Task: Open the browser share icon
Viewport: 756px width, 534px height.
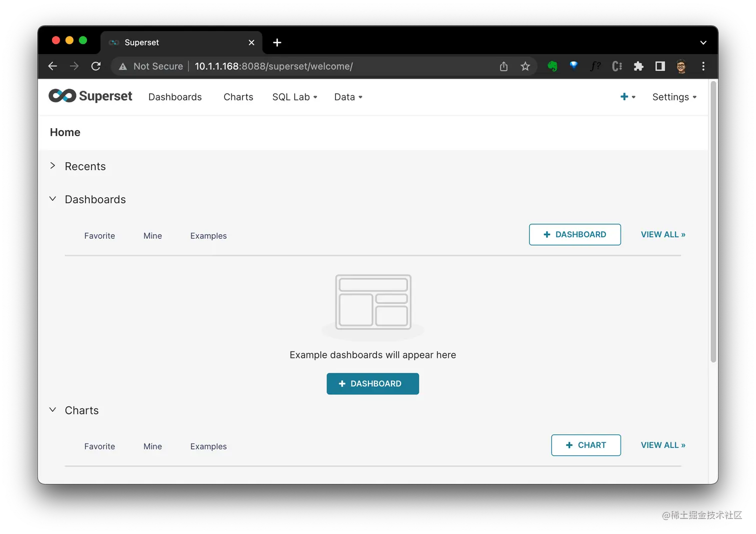Action: [503, 66]
